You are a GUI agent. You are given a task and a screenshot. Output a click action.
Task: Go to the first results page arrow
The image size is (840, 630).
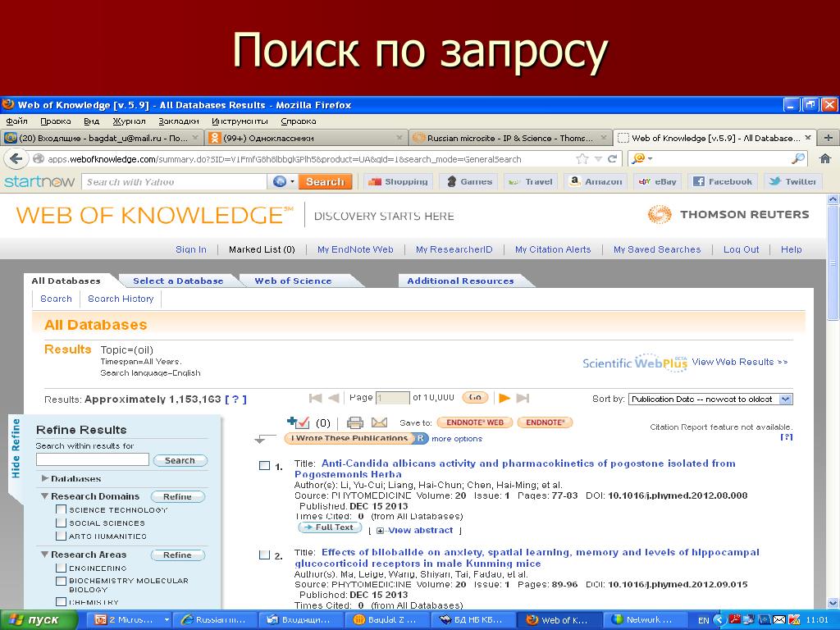pos(316,398)
